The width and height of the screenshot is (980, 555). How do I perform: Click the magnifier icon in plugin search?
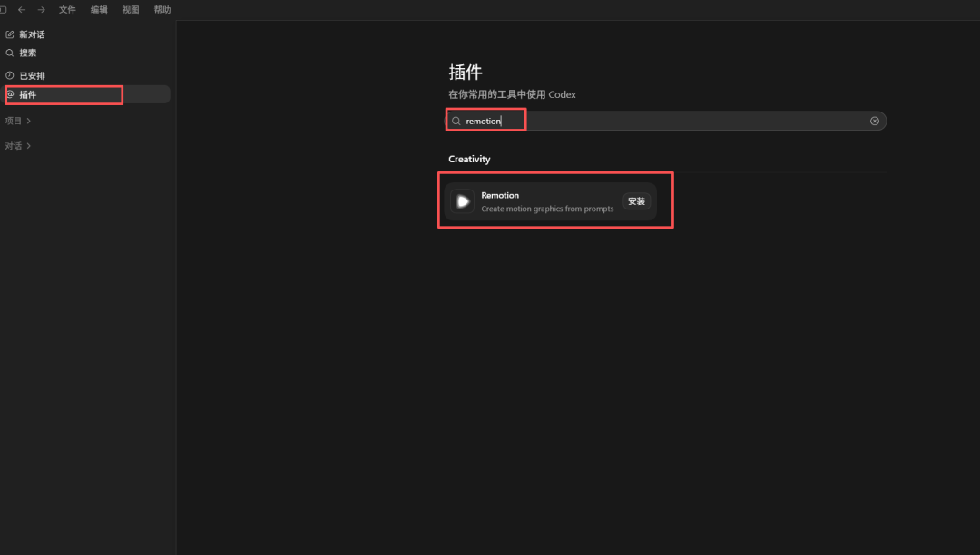pos(456,122)
